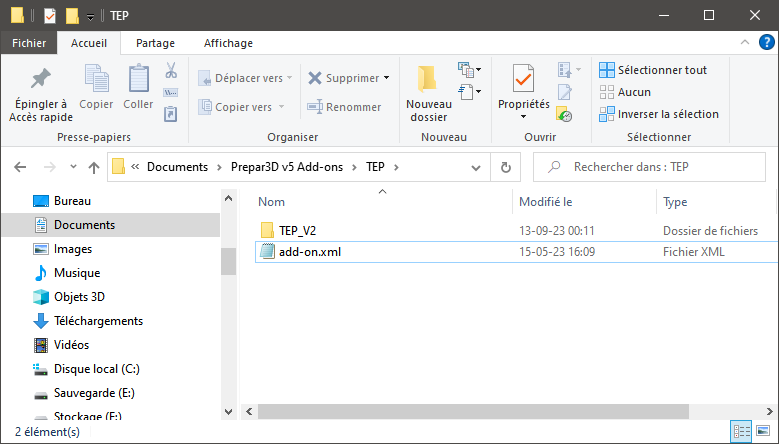
Task: Navigate to Prepar3D v5 Add-ons breadcrumb
Action: pos(287,167)
